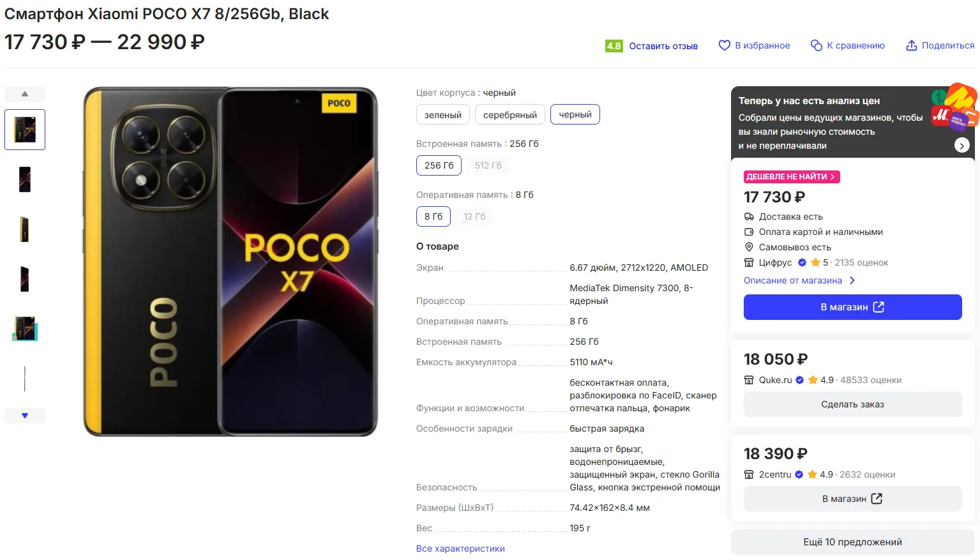Viewport: 980px width, 560px height.
Task: Select the зеленый color option
Action: pyautogui.click(x=442, y=115)
